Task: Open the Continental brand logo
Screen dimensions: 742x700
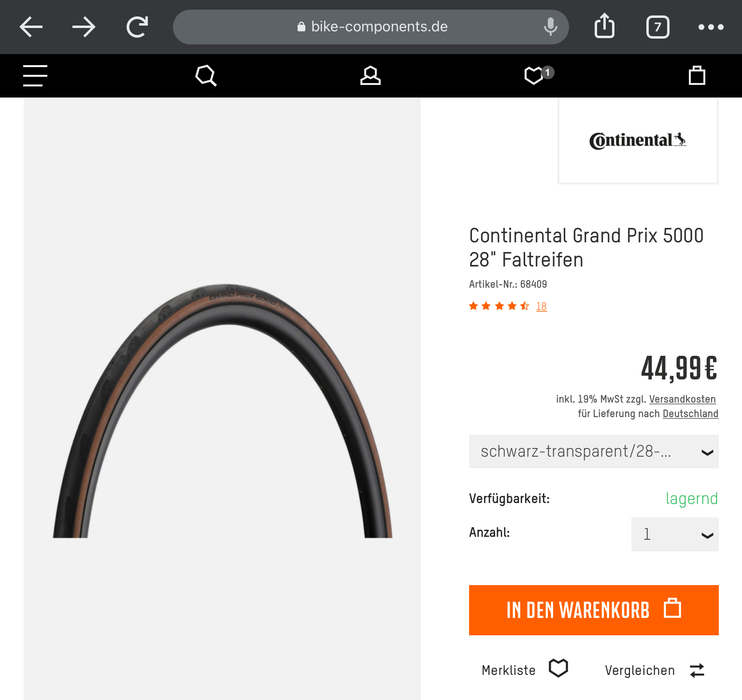Action: 638,140
